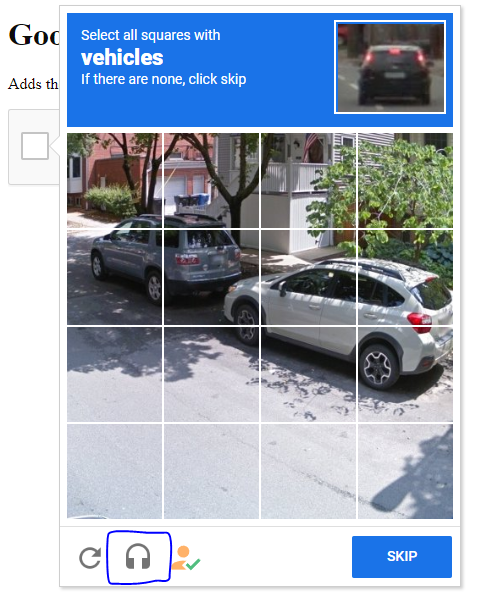Select tile with trash bins above gray SUV
The image size is (487, 612).
(211, 180)
